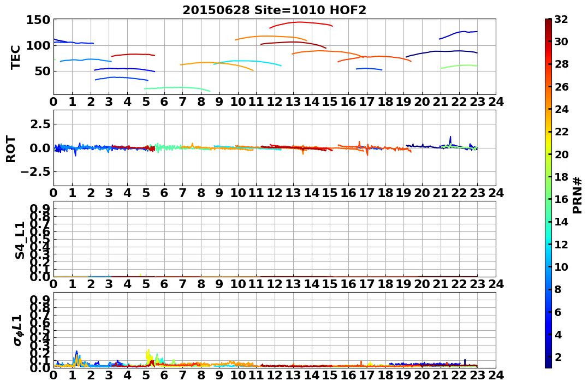
Task: Click the red TEC curve peaking near 145
Action: [300, 22]
